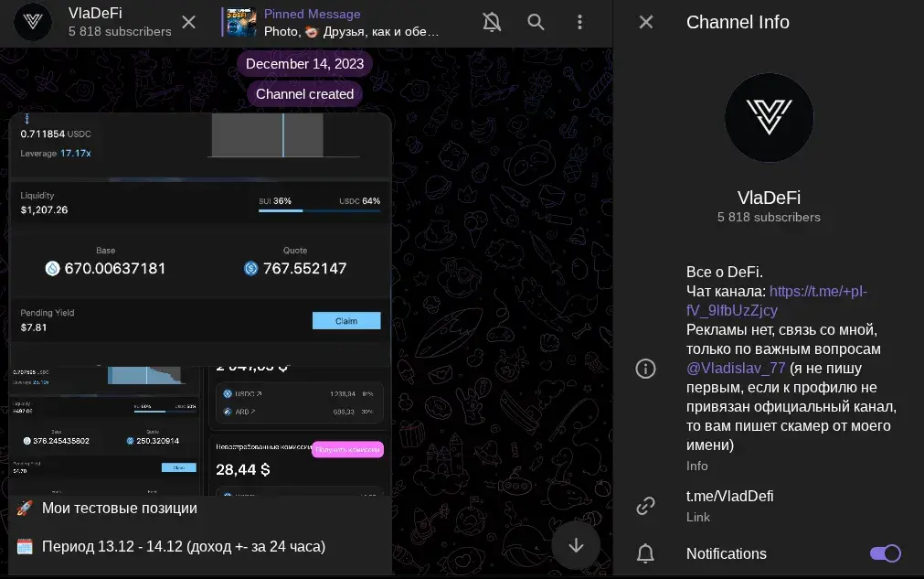Click the info circle icon in Channel Info
The width and height of the screenshot is (924, 579).
646,369
